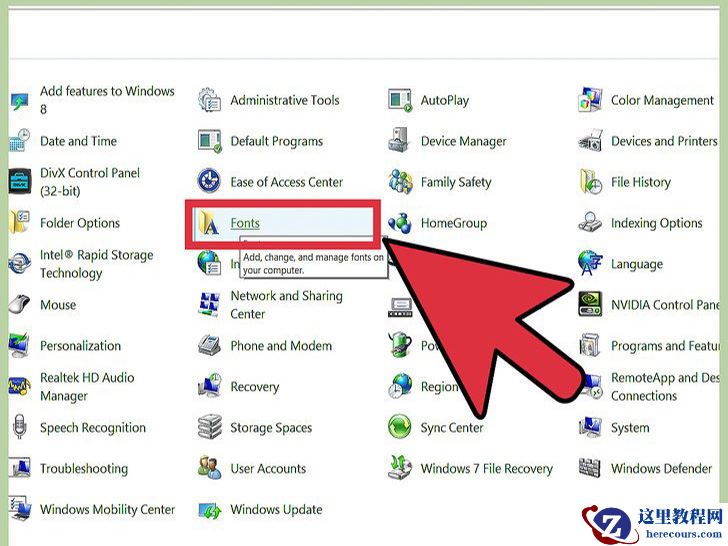Open the Fonts folder icon
The width and height of the screenshot is (728, 546).
click(209, 223)
